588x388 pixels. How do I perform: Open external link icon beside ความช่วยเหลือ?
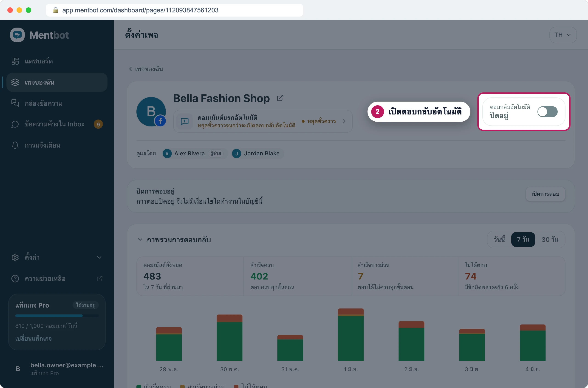click(x=99, y=279)
